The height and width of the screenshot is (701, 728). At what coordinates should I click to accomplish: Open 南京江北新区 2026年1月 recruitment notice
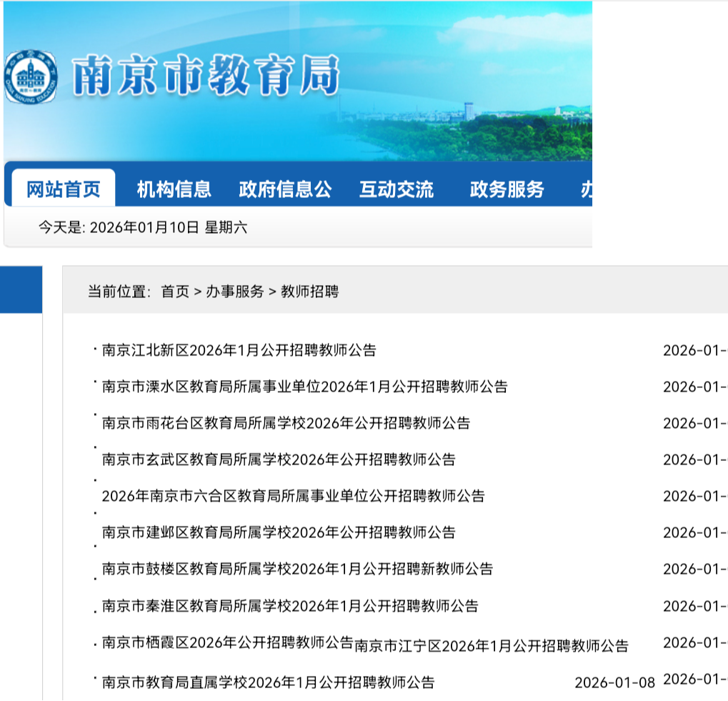click(239, 350)
